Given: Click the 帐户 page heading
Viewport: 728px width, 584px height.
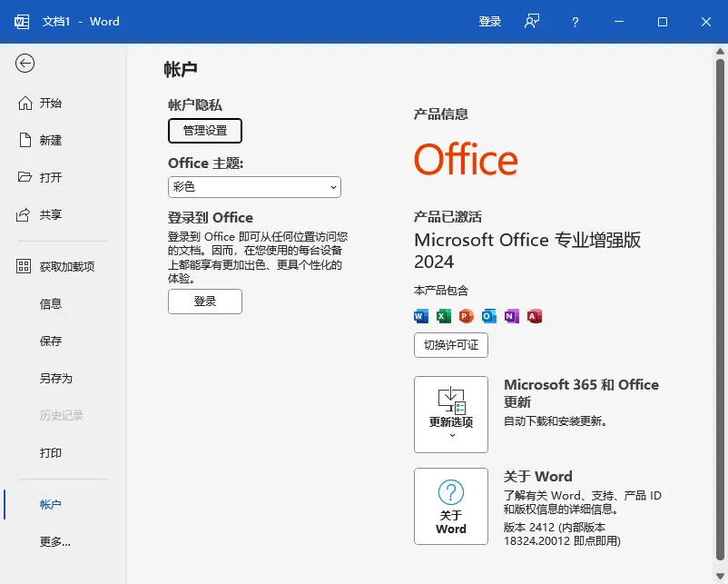Looking at the screenshot, I should (x=181, y=69).
